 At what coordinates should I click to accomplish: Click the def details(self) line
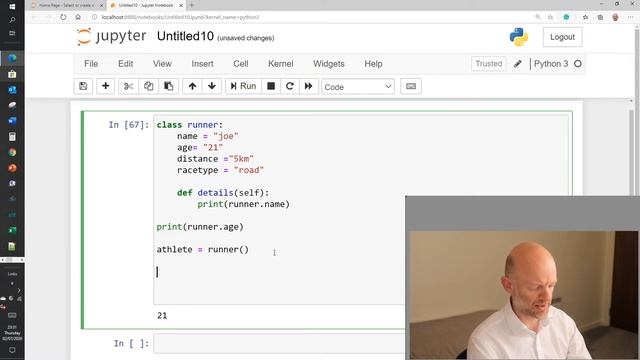pos(223,193)
